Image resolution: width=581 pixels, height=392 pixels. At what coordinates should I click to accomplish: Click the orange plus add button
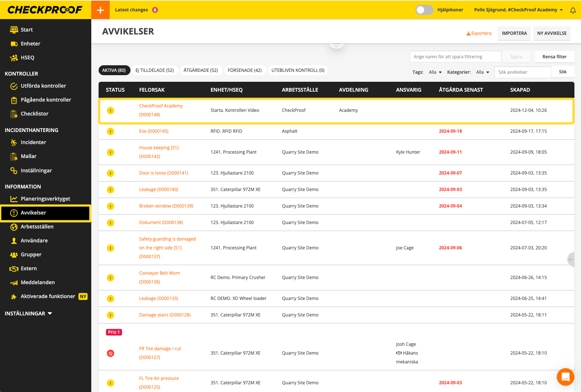click(x=100, y=10)
